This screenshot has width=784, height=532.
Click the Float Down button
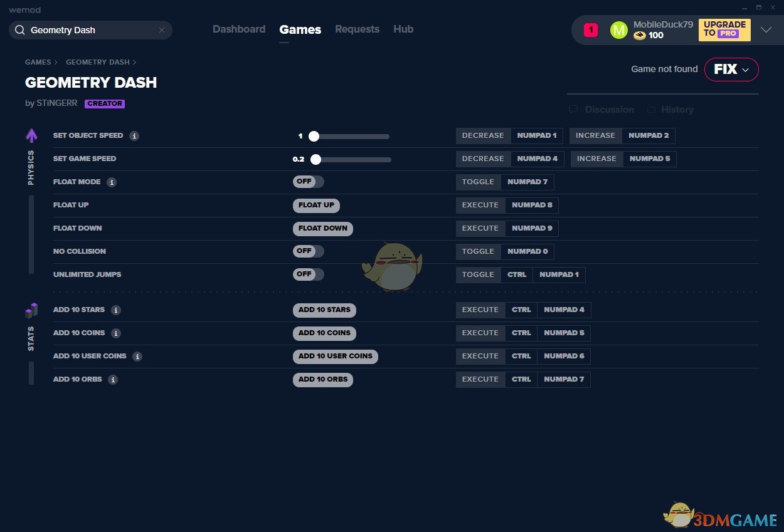point(323,229)
